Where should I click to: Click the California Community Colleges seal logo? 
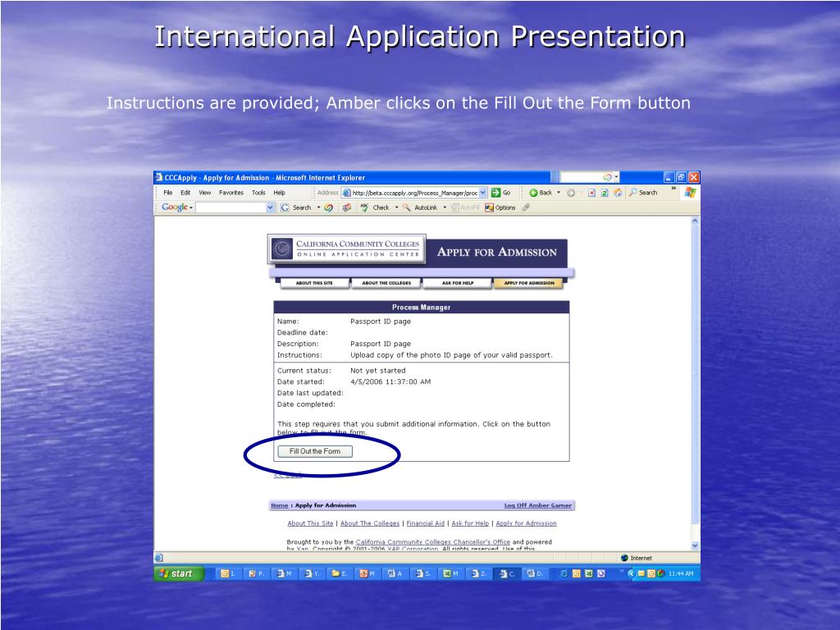(282, 249)
